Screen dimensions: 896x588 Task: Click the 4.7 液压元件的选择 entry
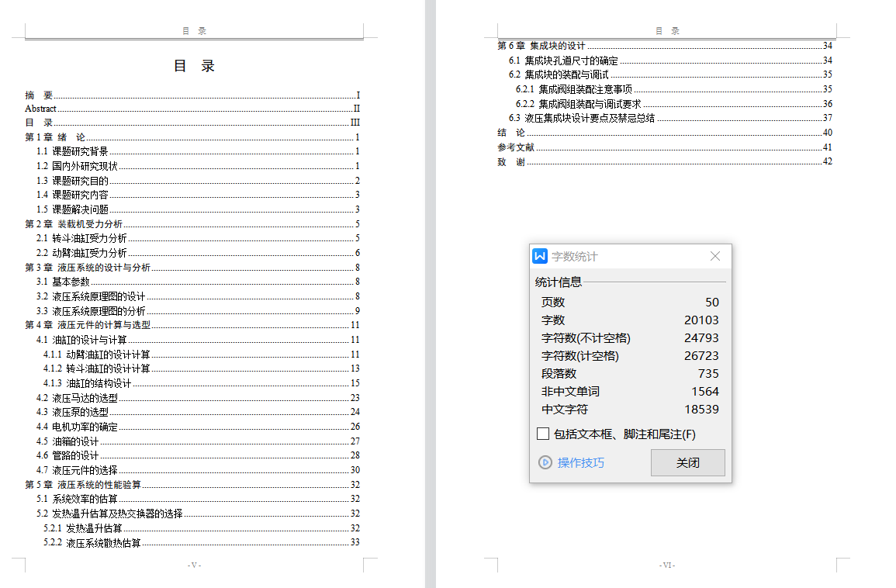click(x=199, y=470)
